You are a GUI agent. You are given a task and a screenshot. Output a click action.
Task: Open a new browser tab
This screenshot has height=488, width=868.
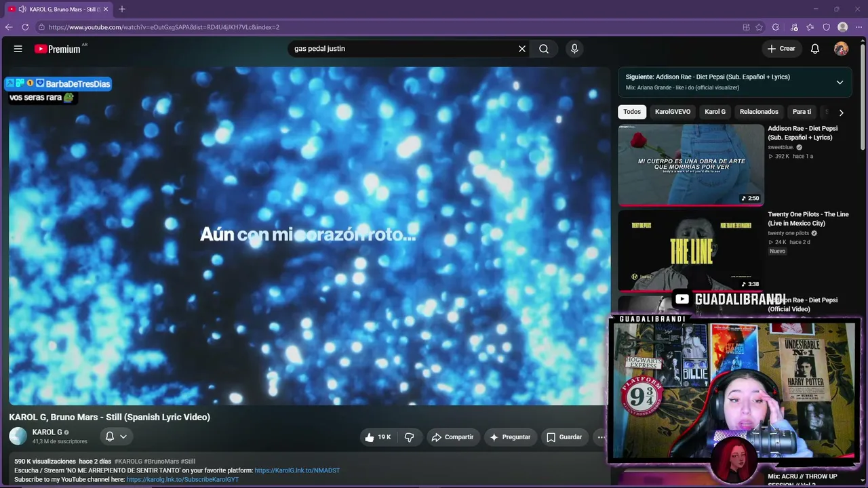point(122,9)
